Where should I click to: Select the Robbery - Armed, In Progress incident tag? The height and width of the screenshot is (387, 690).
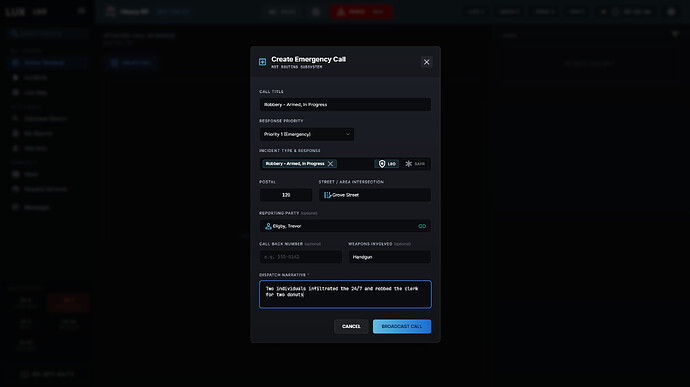[299, 164]
